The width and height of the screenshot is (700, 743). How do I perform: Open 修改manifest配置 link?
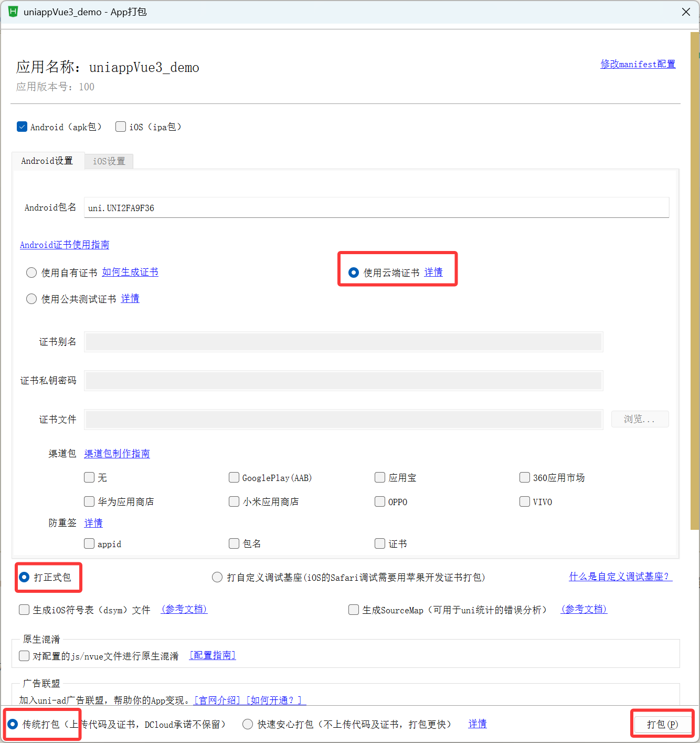coord(638,64)
